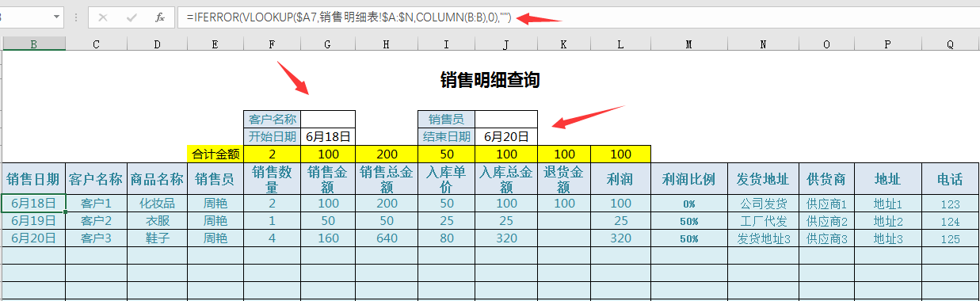Click the 退货金额 column heading
This screenshot has height=301, width=980.
[564, 178]
